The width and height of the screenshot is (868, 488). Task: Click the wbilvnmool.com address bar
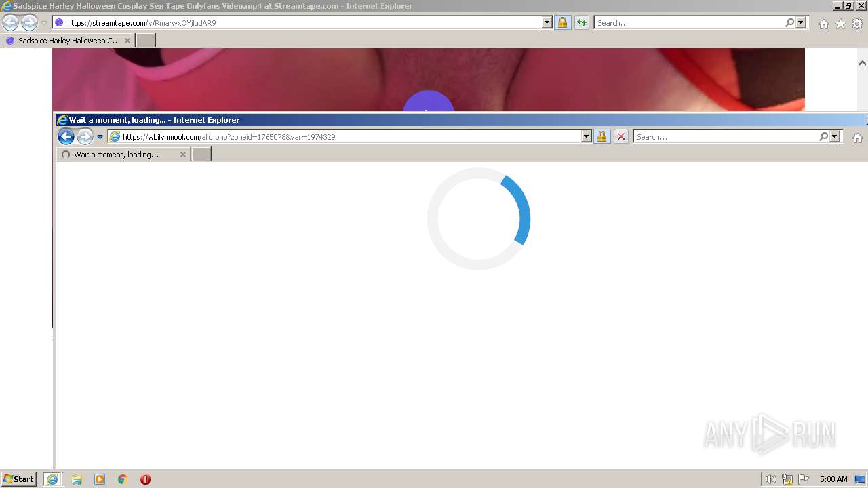344,137
